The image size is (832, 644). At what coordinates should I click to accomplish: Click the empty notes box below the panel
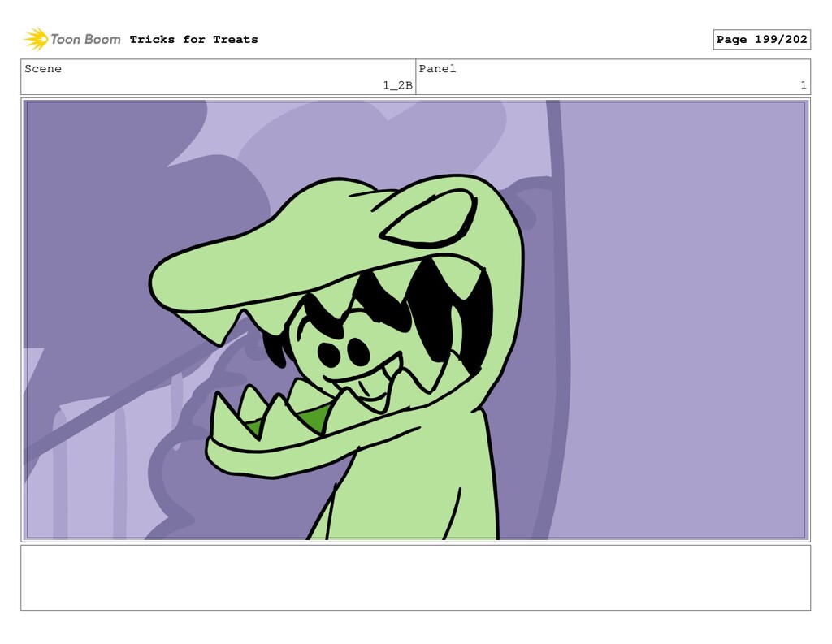[x=415, y=577]
